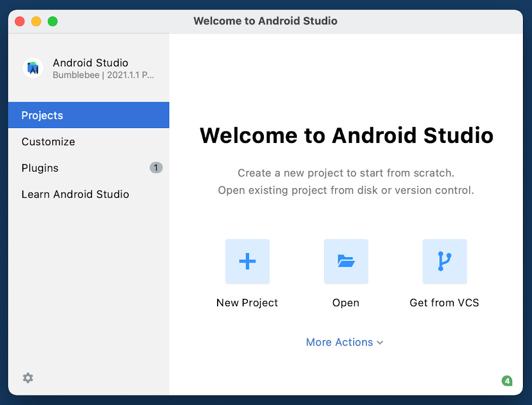Close the window with red button

[x=20, y=21]
